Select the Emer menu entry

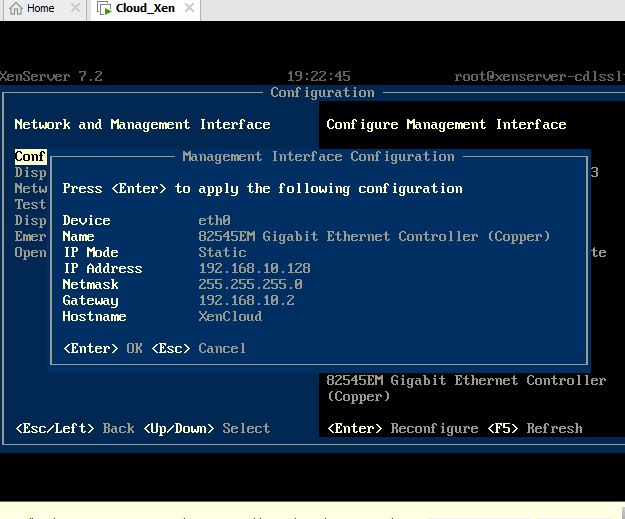pos(30,236)
